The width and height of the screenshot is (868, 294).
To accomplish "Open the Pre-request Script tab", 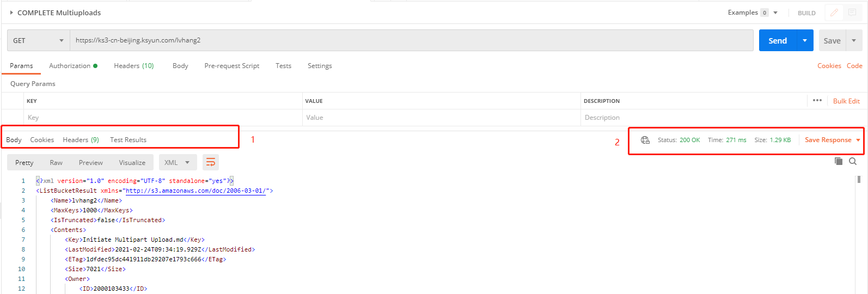I will tap(231, 66).
